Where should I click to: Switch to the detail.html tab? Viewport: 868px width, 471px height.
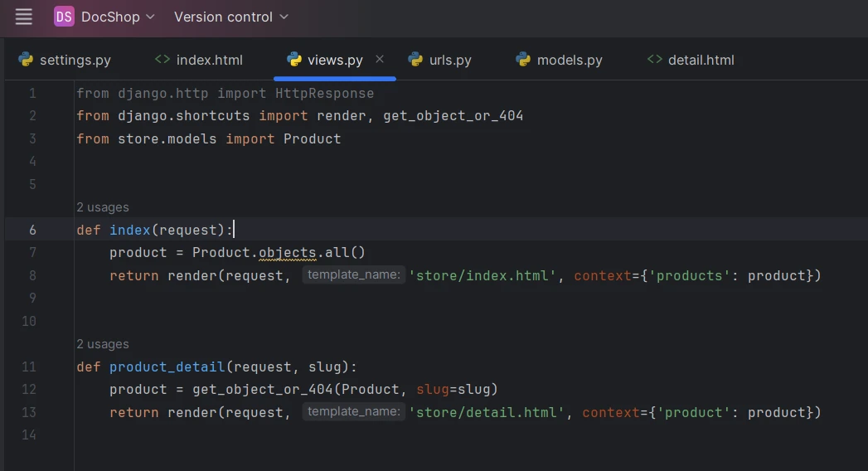(x=701, y=60)
